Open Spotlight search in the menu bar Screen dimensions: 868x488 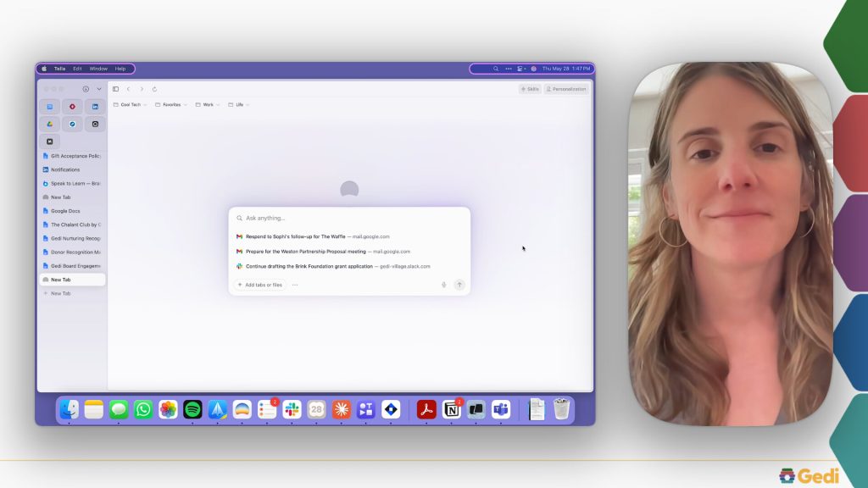pyautogui.click(x=496, y=69)
